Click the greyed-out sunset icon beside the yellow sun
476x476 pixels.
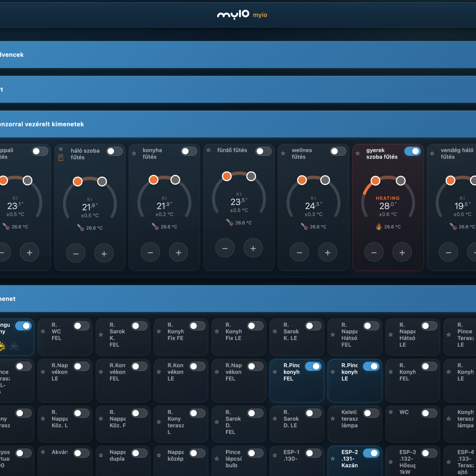pyautogui.click(x=14, y=346)
